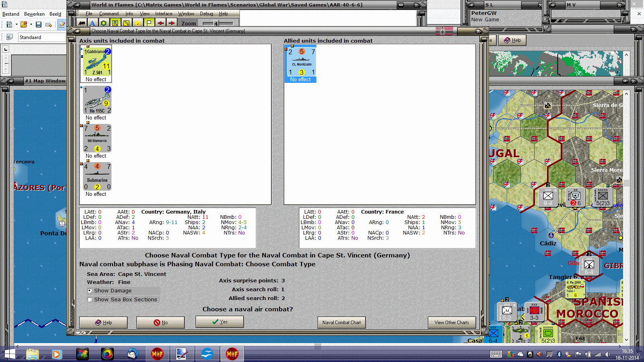Click the green hexagon toolbar icon
This screenshot has height=362, width=644.
pos(104,23)
